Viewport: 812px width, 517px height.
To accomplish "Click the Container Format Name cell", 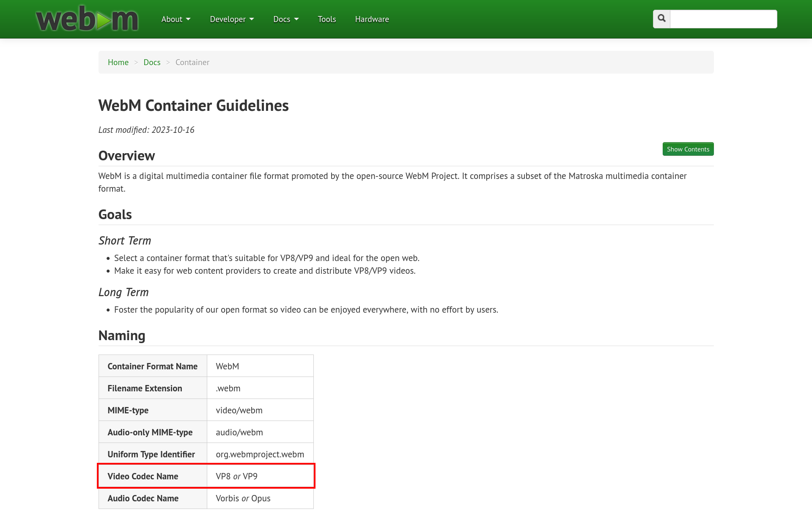I will pos(153,366).
